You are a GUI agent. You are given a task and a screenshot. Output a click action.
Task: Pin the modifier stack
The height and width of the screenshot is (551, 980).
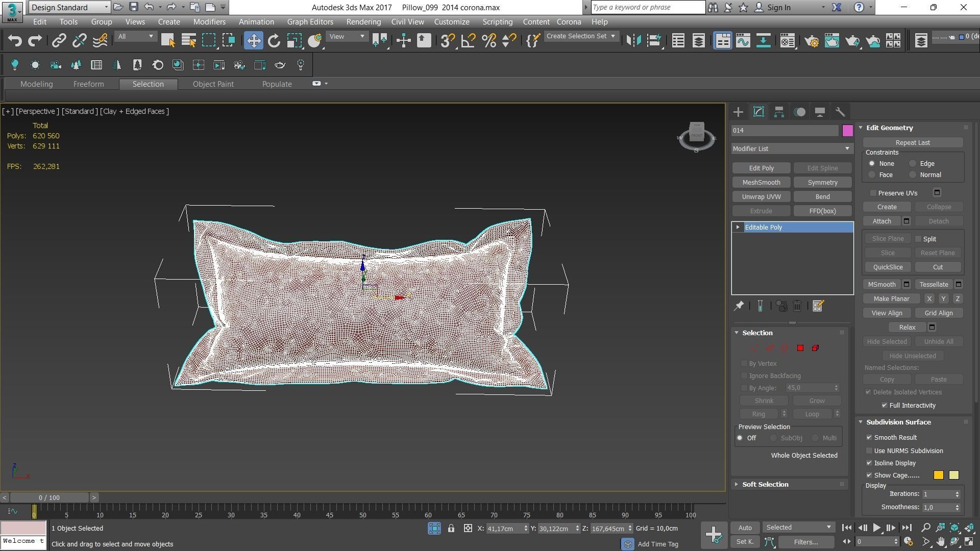click(739, 306)
